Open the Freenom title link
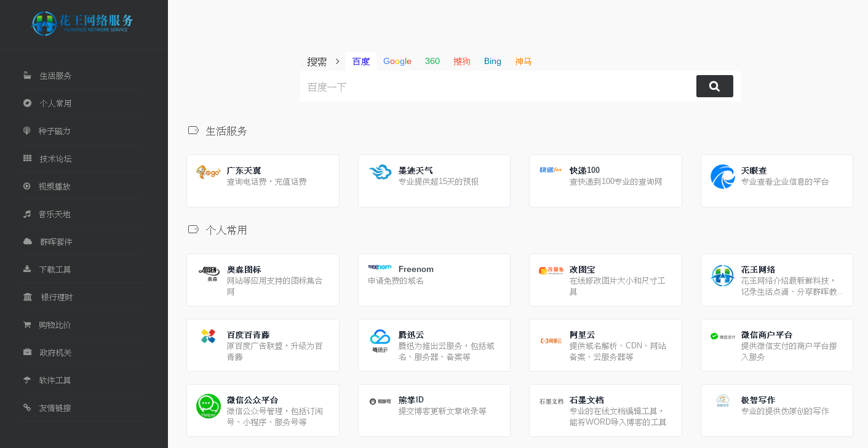Image resolution: width=868 pixels, height=448 pixels. [416, 269]
